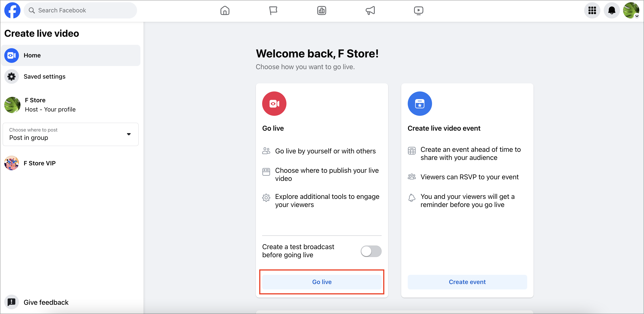Viewport: 644px width, 314px height.
Task: Click the Go live card heading
Action: pos(273,128)
